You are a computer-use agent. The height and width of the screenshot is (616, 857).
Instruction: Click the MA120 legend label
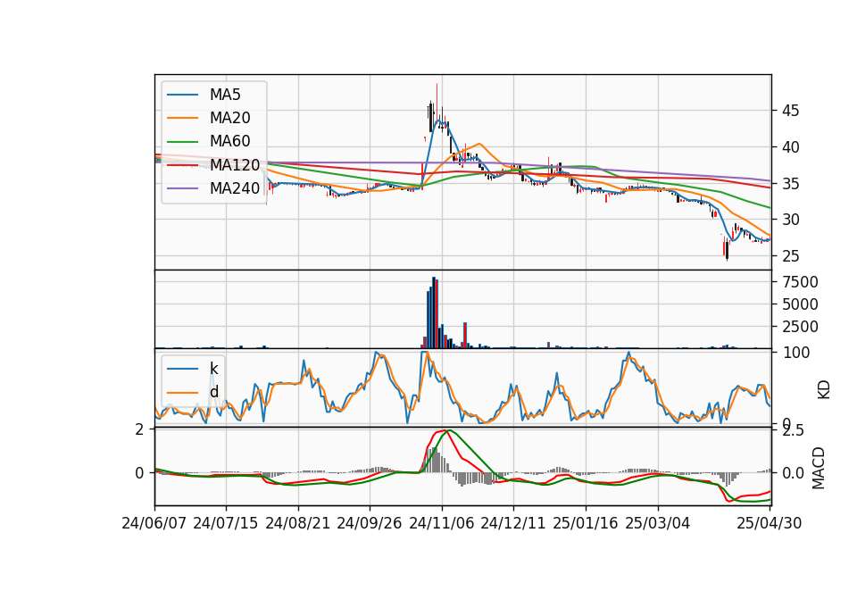(x=235, y=164)
